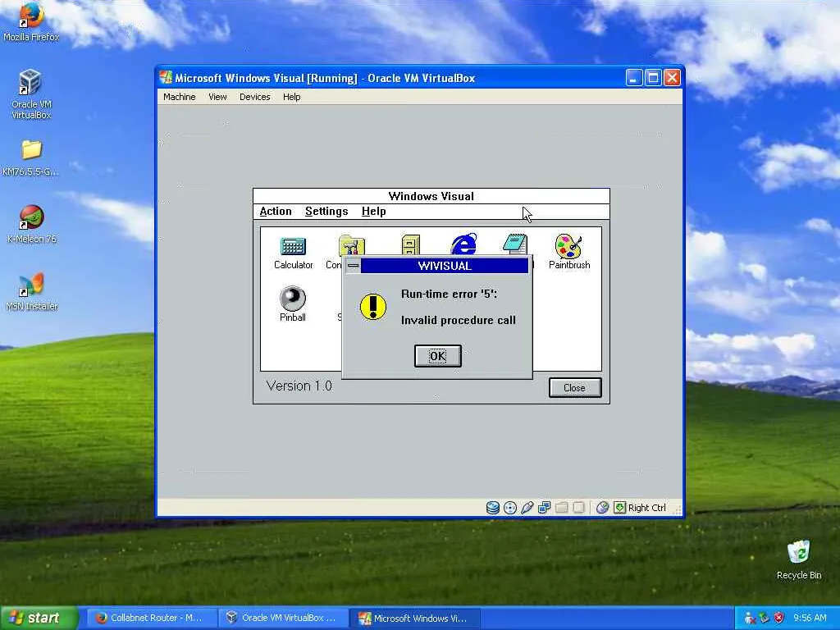Image resolution: width=840 pixels, height=630 pixels.
Task: Click the safely remove hardware tray icon
Action: click(x=764, y=618)
